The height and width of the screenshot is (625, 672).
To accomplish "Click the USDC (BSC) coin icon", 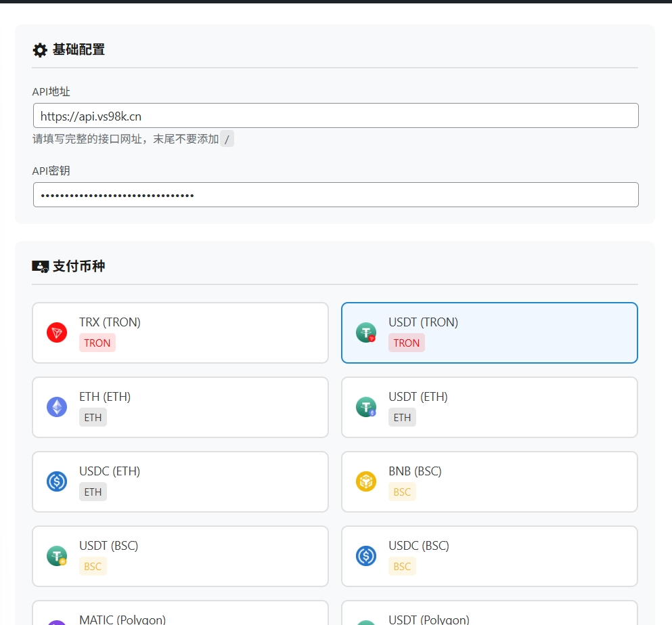I will pos(366,556).
